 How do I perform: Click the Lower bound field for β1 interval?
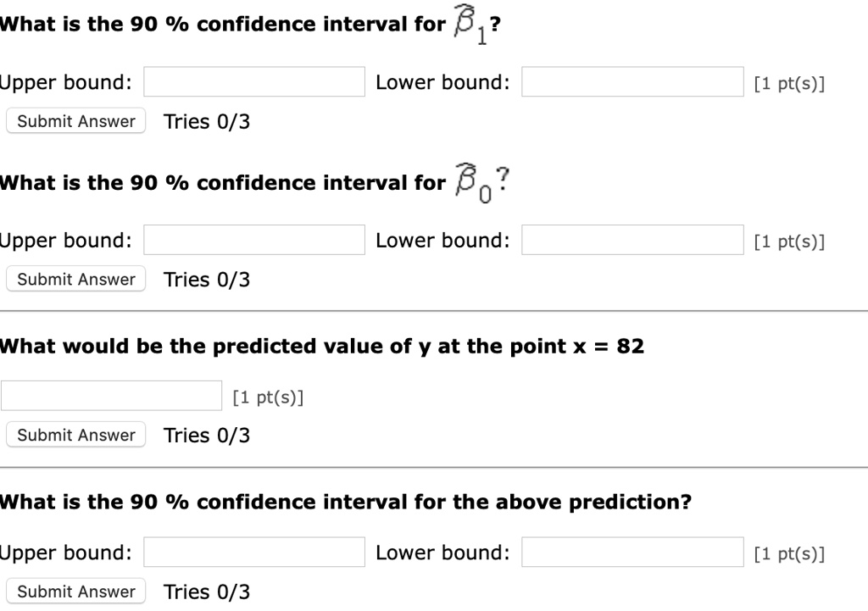click(632, 82)
